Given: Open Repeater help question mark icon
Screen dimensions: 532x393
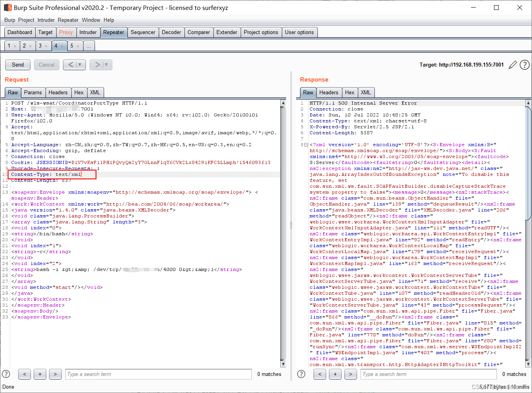Looking at the screenshot, I should coord(524,65).
